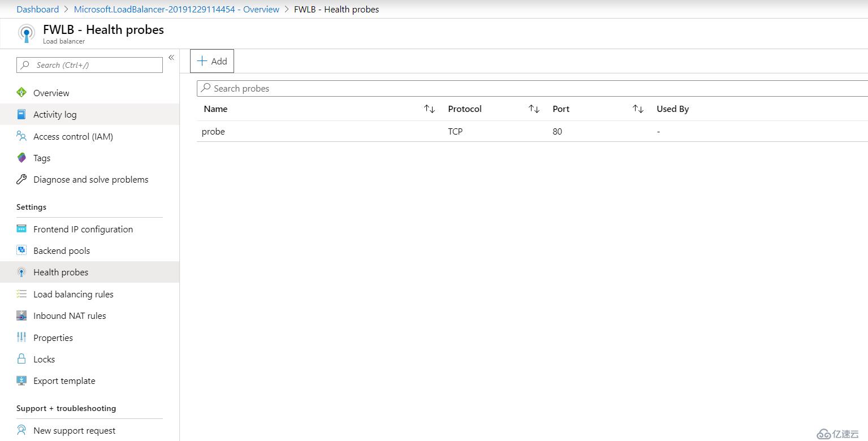Viewport: 868px width, 441px height.
Task: Navigate to Dashboard breadcrumb
Action: pos(37,9)
